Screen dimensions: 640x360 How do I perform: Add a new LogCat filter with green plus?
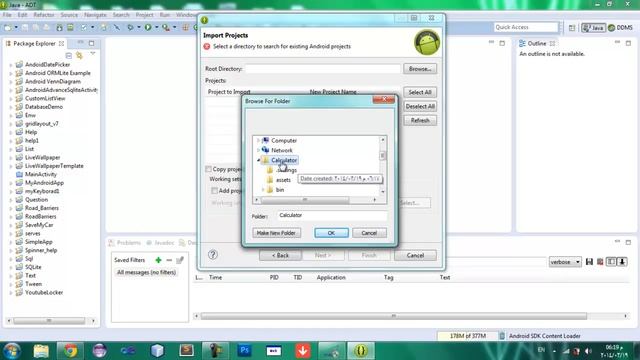[x=158, y=260]
